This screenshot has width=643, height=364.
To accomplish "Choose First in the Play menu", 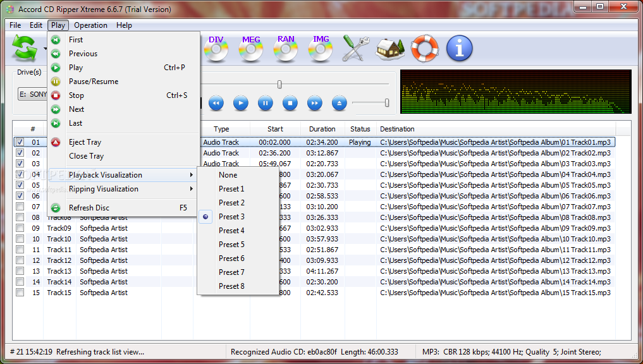I will click(124, 40).
